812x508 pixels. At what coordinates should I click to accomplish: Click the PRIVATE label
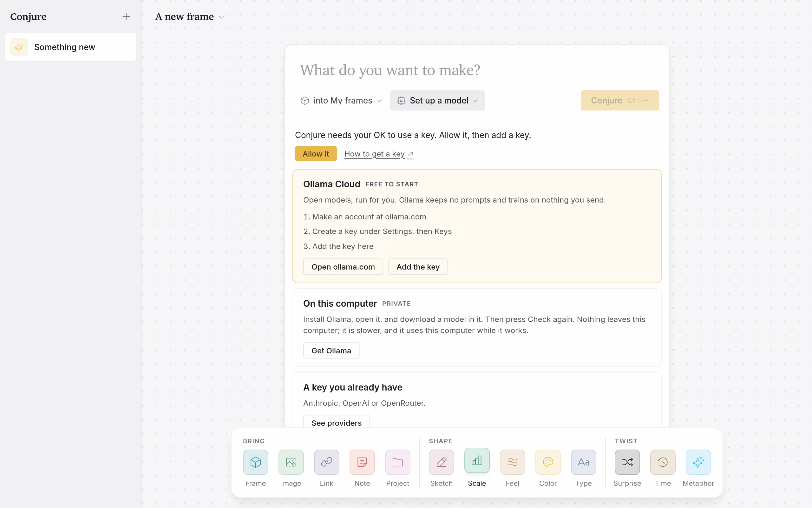(396, 304)
